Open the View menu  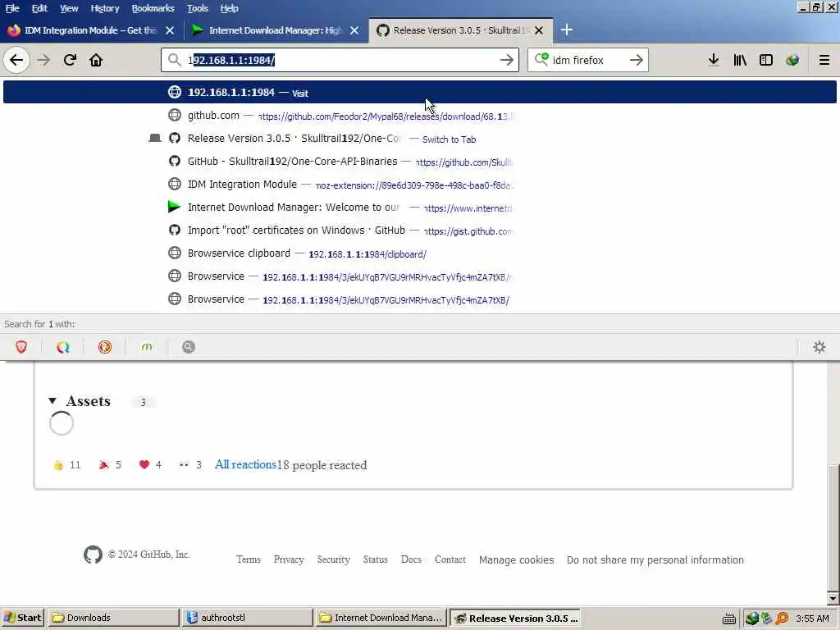pos(69,8)
